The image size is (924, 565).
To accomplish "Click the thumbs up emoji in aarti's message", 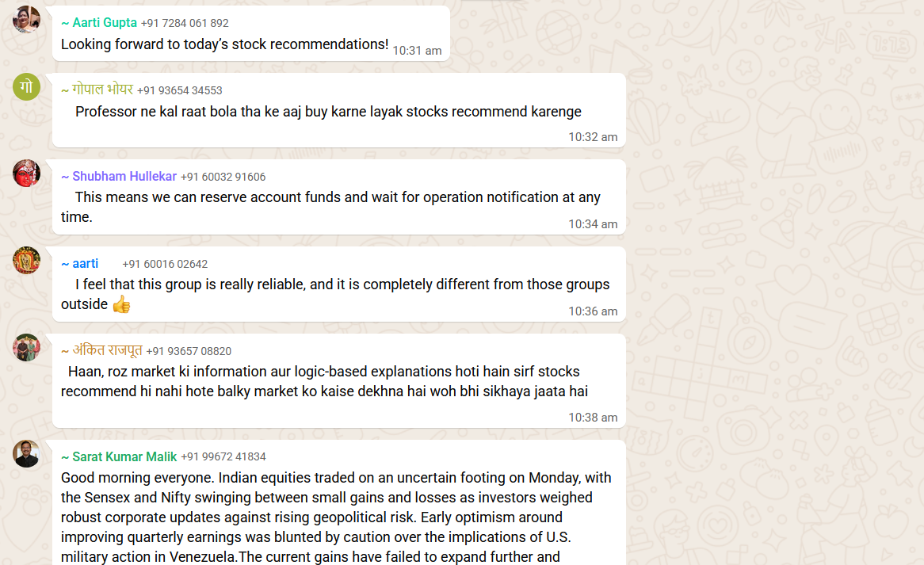I will click(121, 304).
